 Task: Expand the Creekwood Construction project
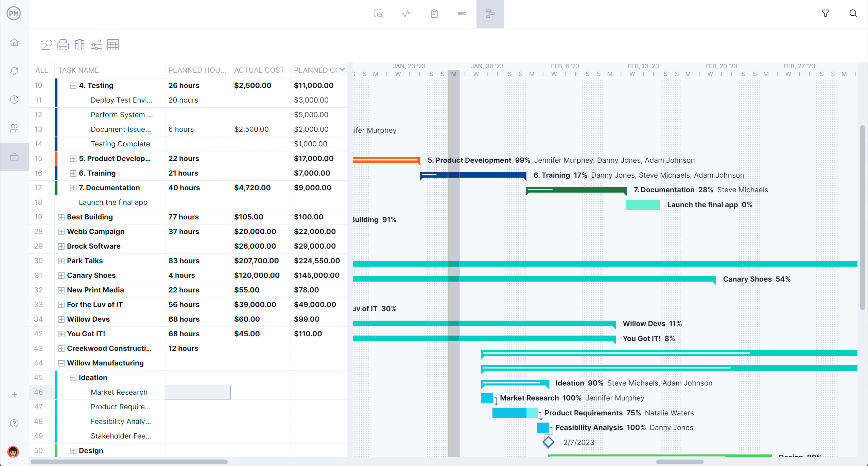click(x=61, y=348)
